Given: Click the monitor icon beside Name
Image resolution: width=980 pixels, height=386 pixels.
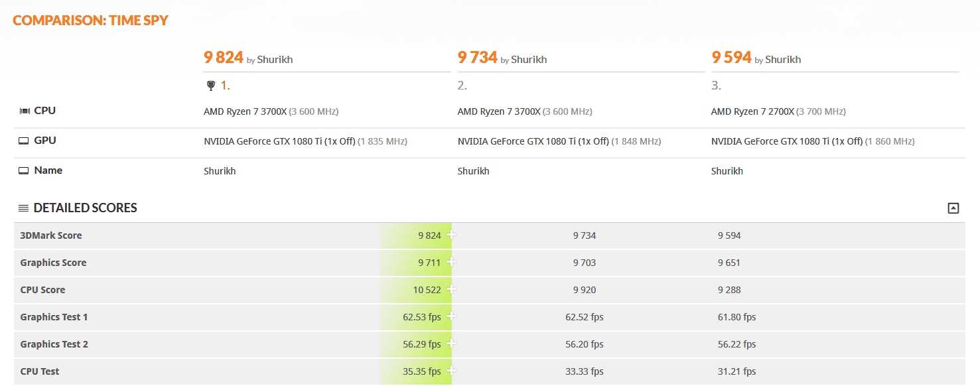Looking at the screenshot, I should tap(24, 170).
